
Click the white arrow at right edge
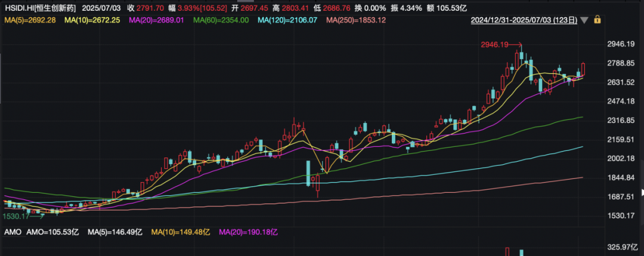click(x=642, y=192)
